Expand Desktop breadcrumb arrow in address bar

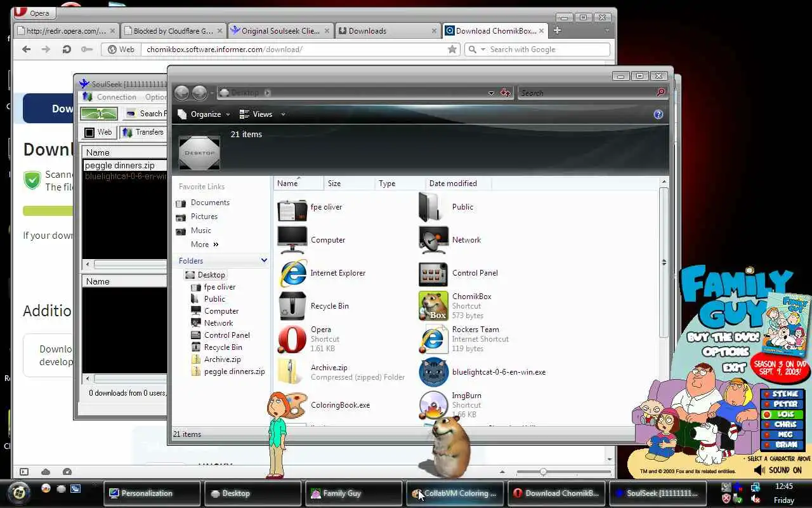pos(267,93)
